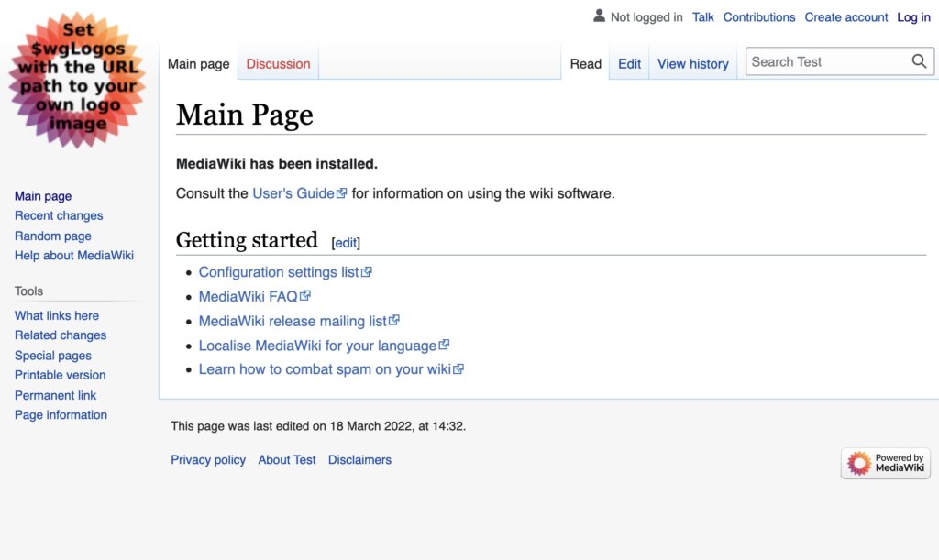Open Page information in sidebar
Screen dimensions: 939x560
click(61, 415)
